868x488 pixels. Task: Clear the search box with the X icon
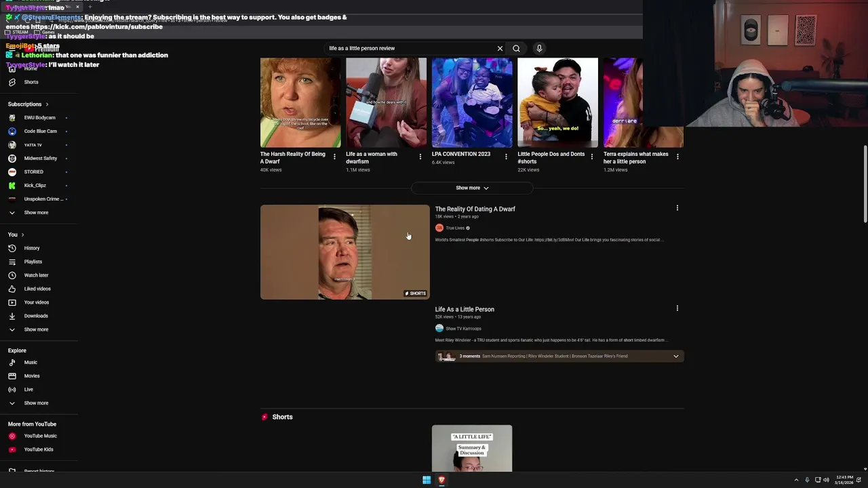click(500, 48)
